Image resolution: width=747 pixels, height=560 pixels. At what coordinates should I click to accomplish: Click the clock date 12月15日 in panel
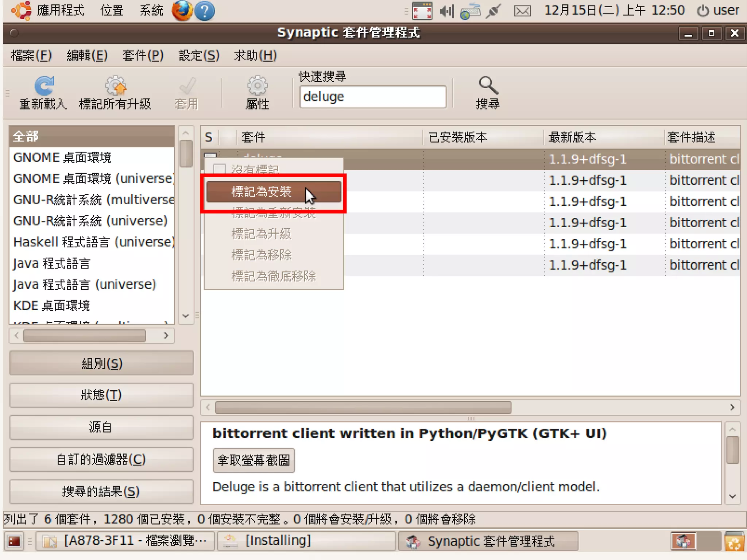click(581, 11)
